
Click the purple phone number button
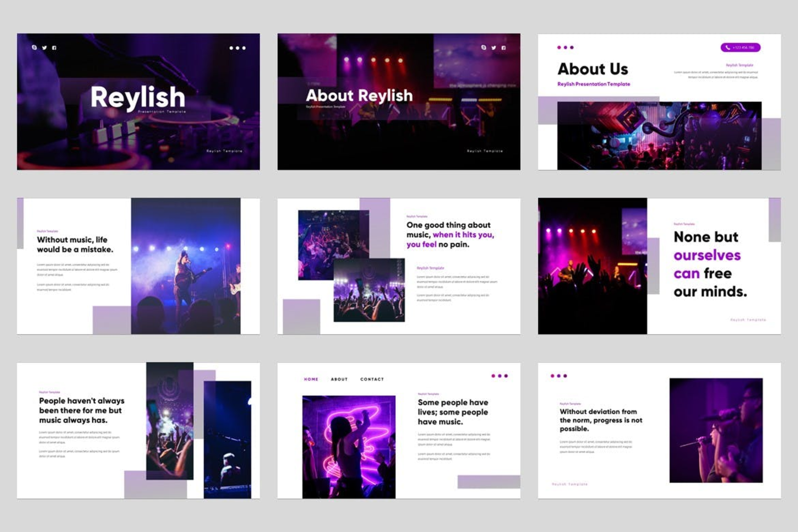[x=740, y=47]
